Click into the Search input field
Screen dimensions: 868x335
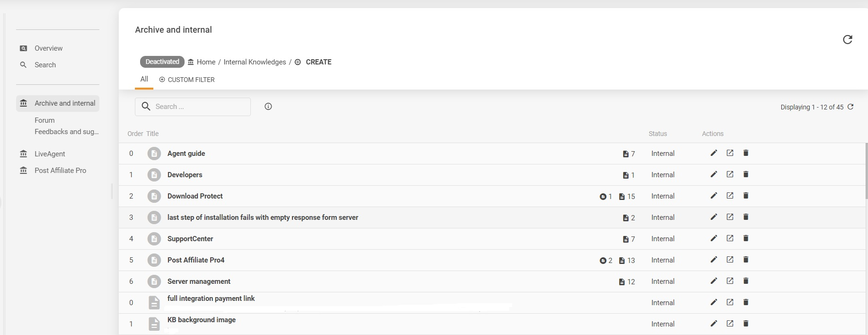pos(199,107)
